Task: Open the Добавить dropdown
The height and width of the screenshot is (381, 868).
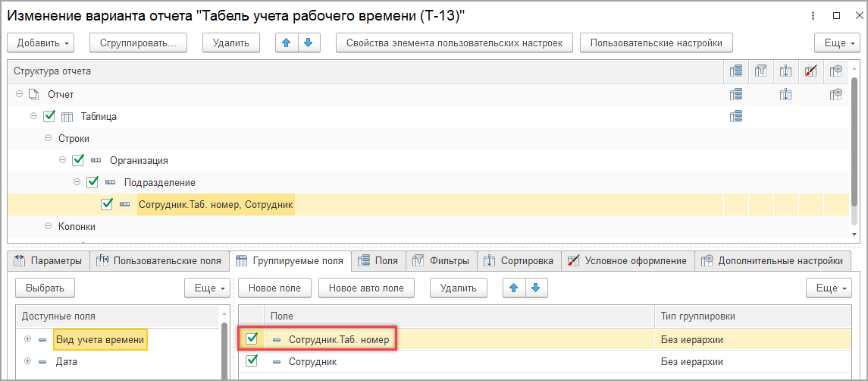Action: tap(42, 43)
